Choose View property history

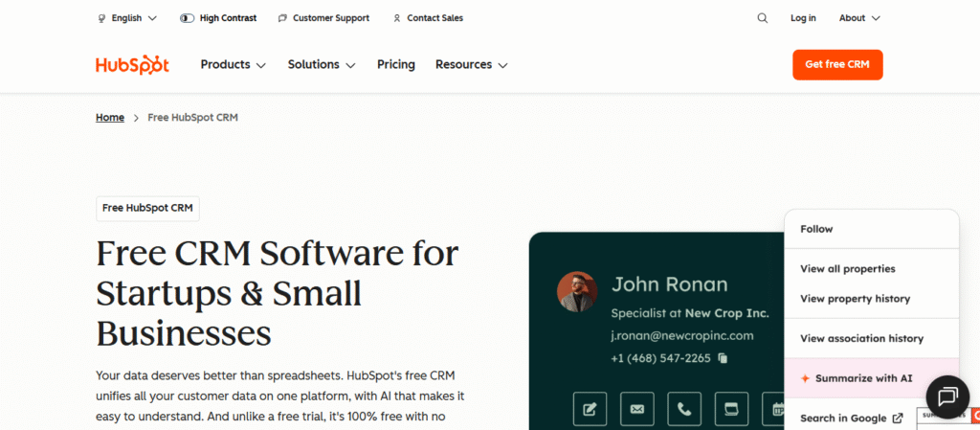[871, 299]
